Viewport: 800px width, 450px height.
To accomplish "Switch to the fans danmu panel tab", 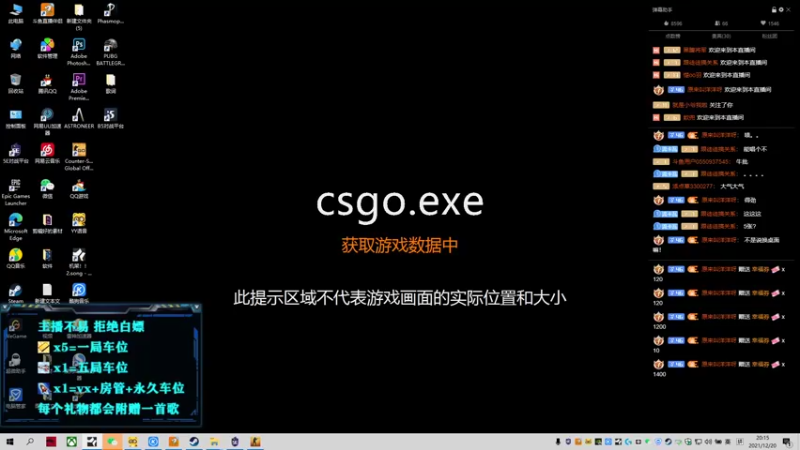I will (769, 36).
